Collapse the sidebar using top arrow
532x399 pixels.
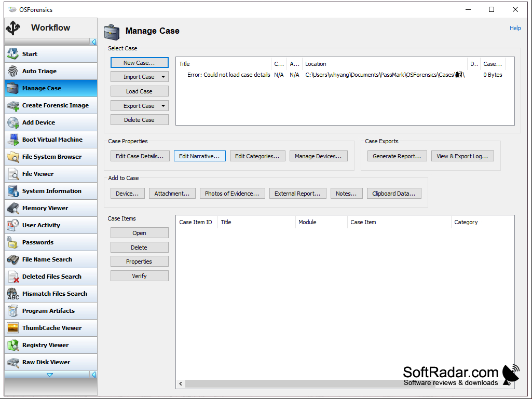click(93, 42)
